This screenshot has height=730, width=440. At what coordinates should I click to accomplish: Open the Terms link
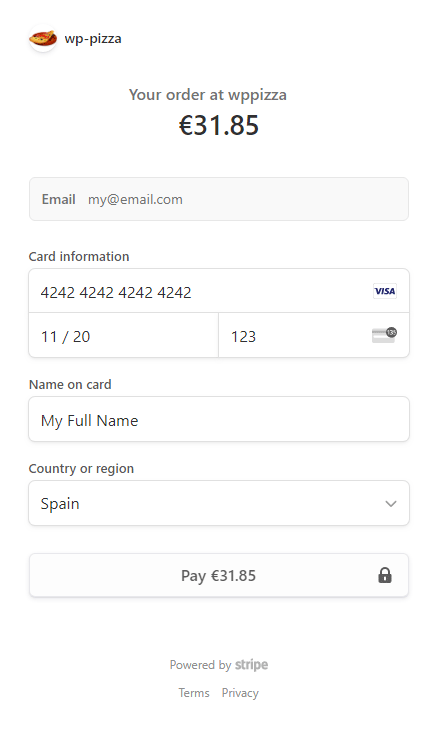[194, 693]
